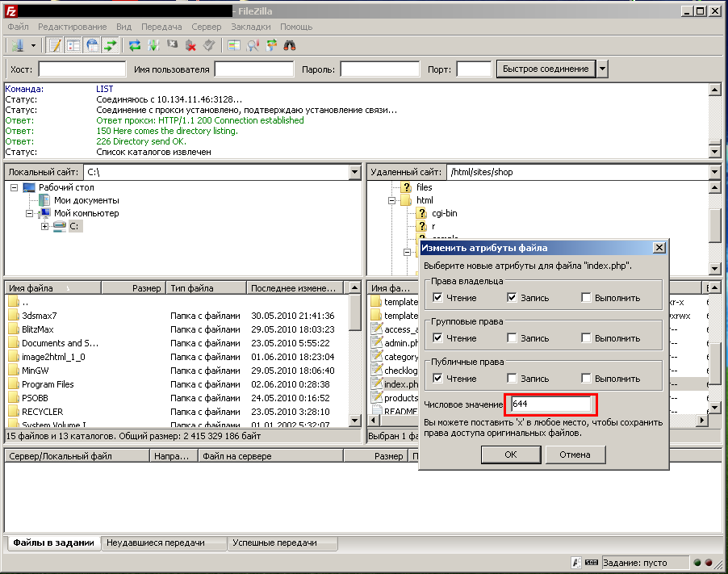Open the Site Manager icon in toolbar

point(16,45)
